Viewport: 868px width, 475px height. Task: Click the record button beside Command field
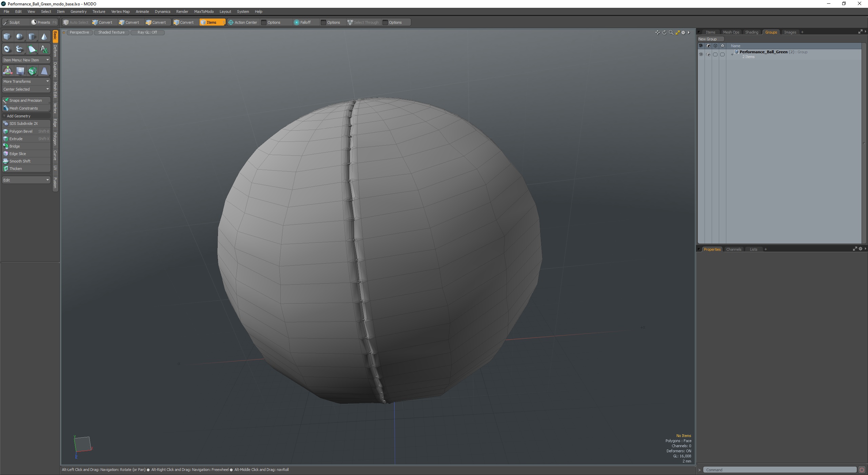[862, 470]
